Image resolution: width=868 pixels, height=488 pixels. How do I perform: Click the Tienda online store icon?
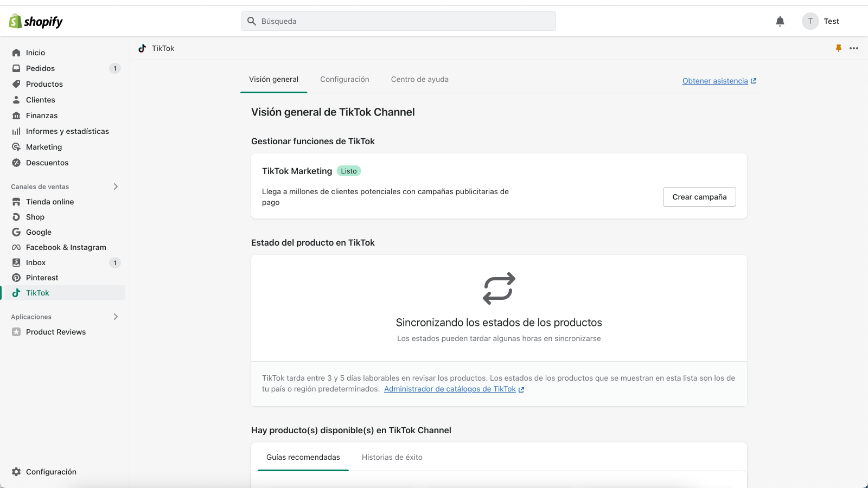click(x=16, y=202)
